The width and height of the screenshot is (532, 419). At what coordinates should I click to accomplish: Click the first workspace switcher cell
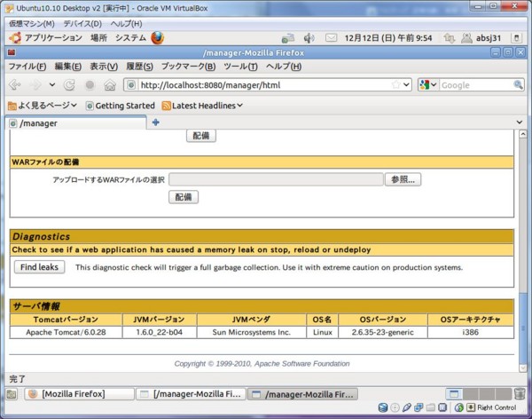coord(454,394)
